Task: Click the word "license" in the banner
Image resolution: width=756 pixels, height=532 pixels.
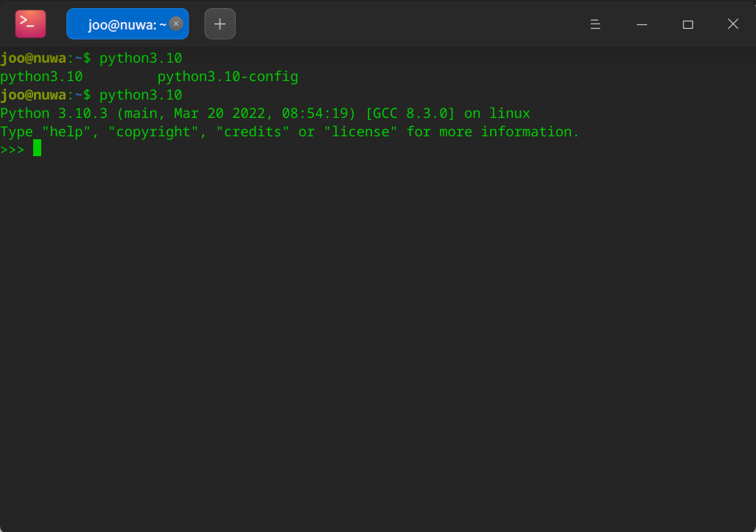Action: [x=360, y=131]
